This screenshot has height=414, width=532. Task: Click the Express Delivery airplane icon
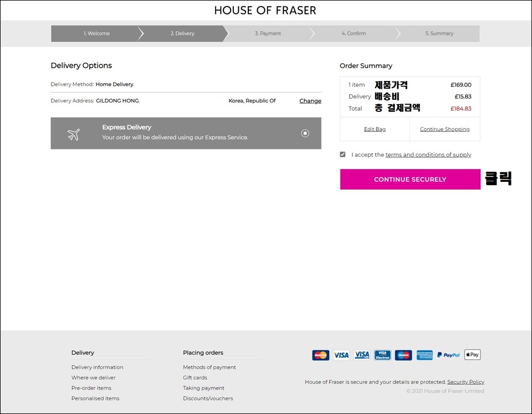(74, 134)
